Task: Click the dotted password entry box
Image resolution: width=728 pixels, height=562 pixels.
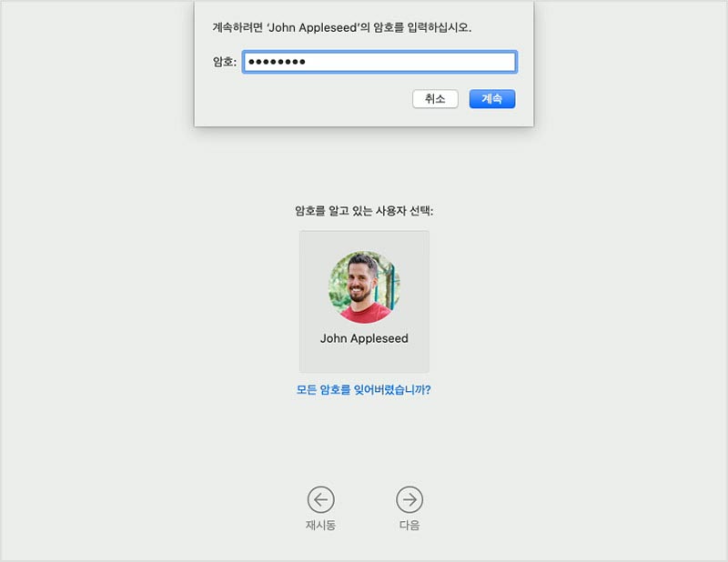Action: (379, 61)
